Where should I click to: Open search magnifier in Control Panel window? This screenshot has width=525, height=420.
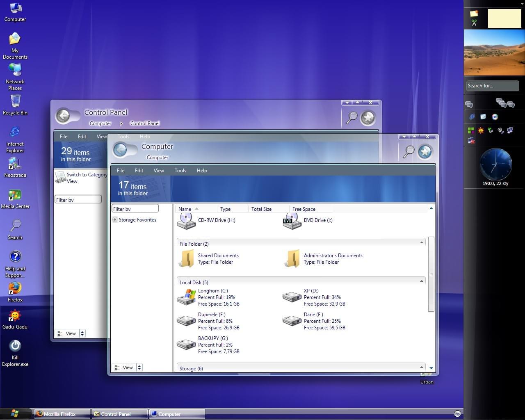pyautogui.click(x=352, y=118)
